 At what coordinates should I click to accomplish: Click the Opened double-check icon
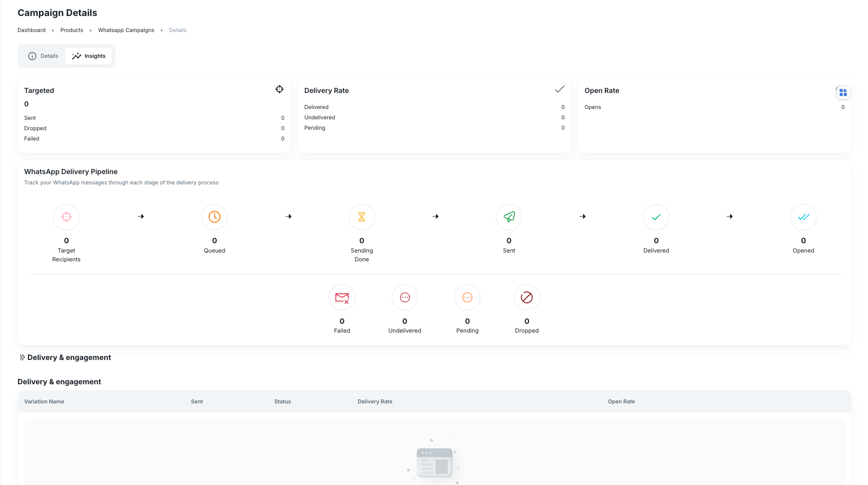tap(803, 217)
